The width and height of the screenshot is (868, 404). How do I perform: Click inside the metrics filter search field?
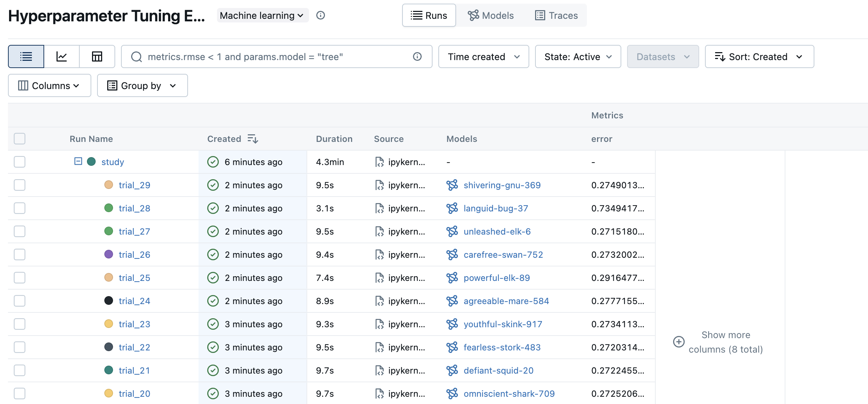254,56
